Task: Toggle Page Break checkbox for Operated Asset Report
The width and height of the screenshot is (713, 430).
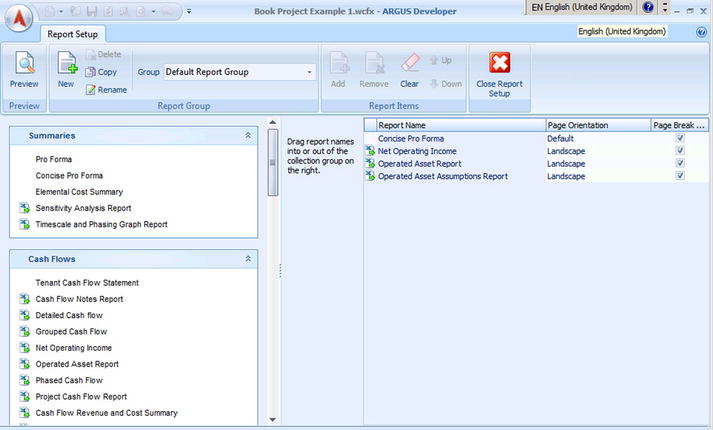Action: pyautogui.click(x=680, y=163)
